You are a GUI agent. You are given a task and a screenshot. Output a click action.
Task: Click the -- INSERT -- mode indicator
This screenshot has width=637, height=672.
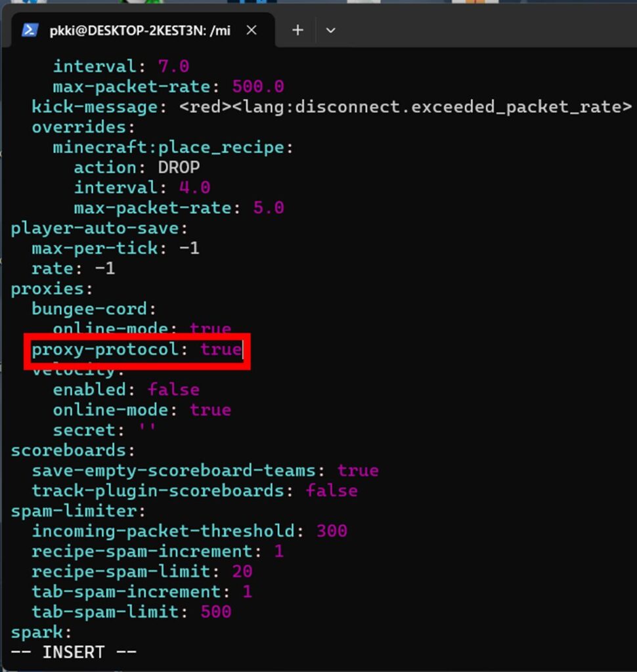[72, 652]
